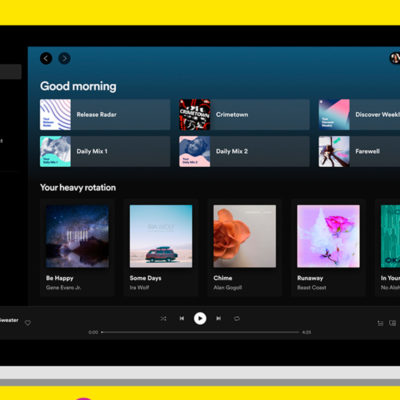Screen dimensions: 400x400
Task: Open the Runaway album cover
Action: [x=328, y=236]
